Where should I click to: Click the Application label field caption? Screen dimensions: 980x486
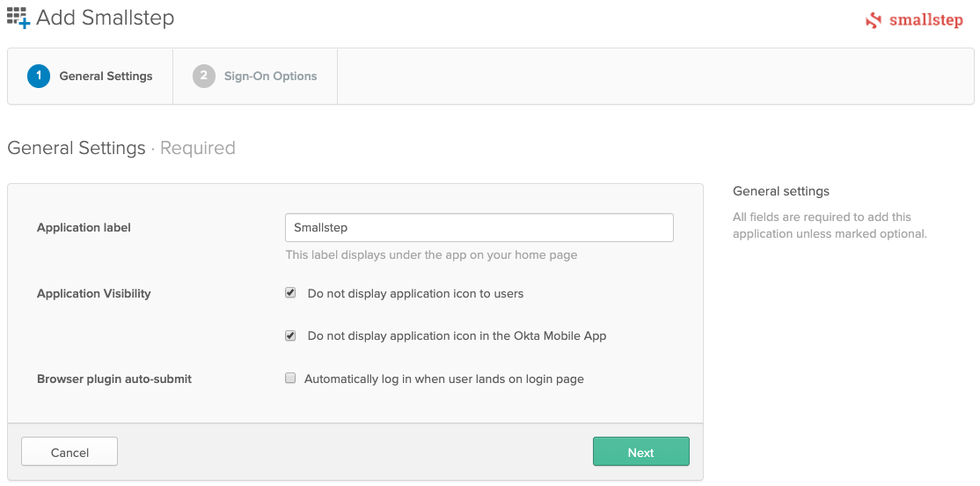pos(84,227)
